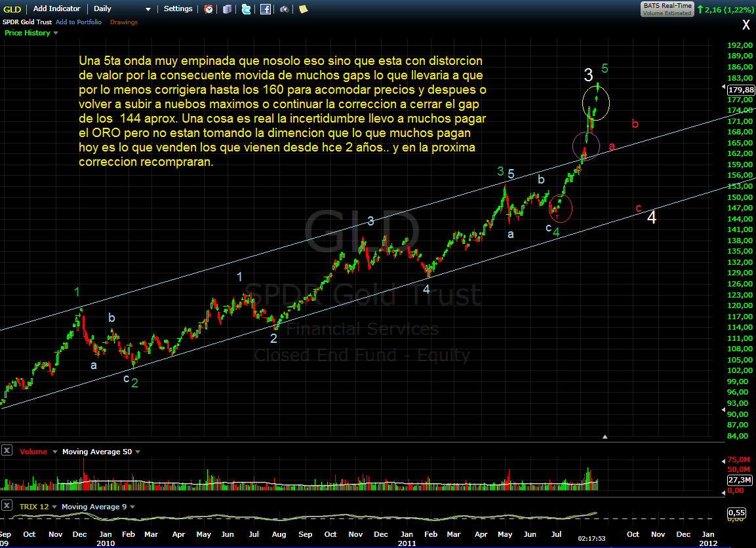Share chart via Facebook icon
This screenshot has height=548, width=756.
coord(266,9)
